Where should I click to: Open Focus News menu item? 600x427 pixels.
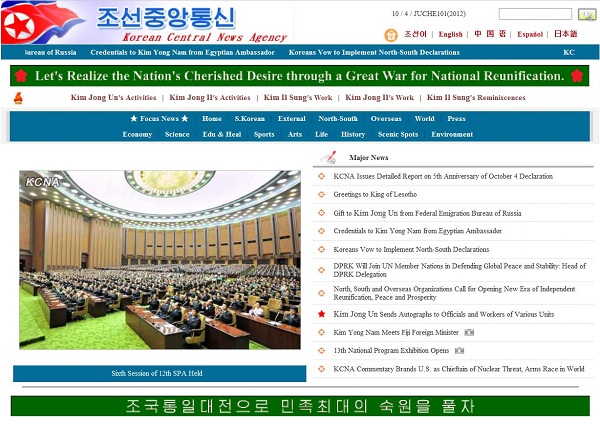(x=159, y=119)
